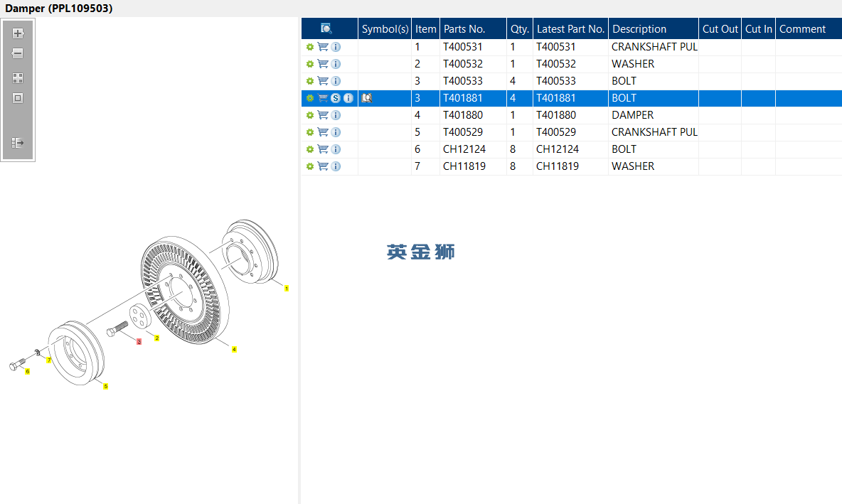Select the T400529 crankshaft pulley row

571,132
